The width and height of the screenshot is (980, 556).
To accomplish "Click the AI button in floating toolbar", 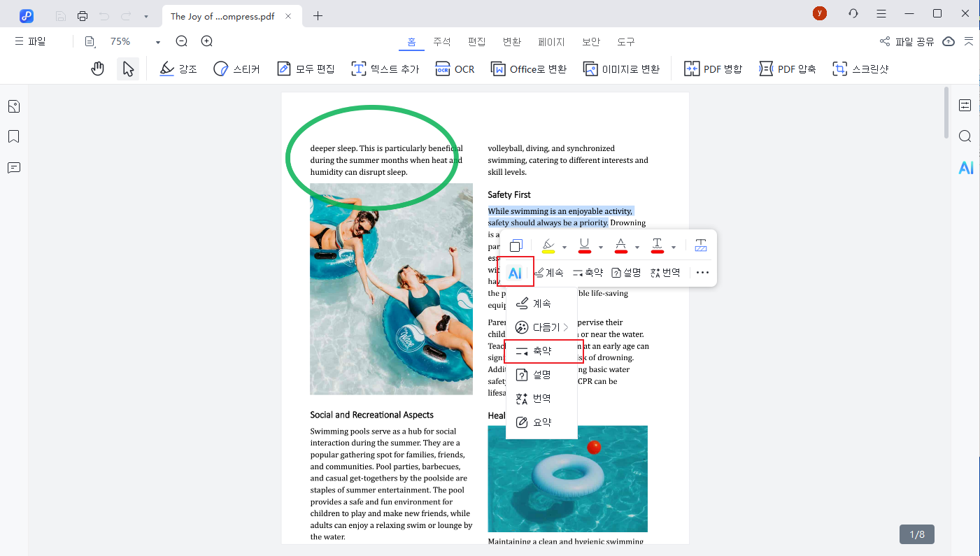I will [515, 273].
